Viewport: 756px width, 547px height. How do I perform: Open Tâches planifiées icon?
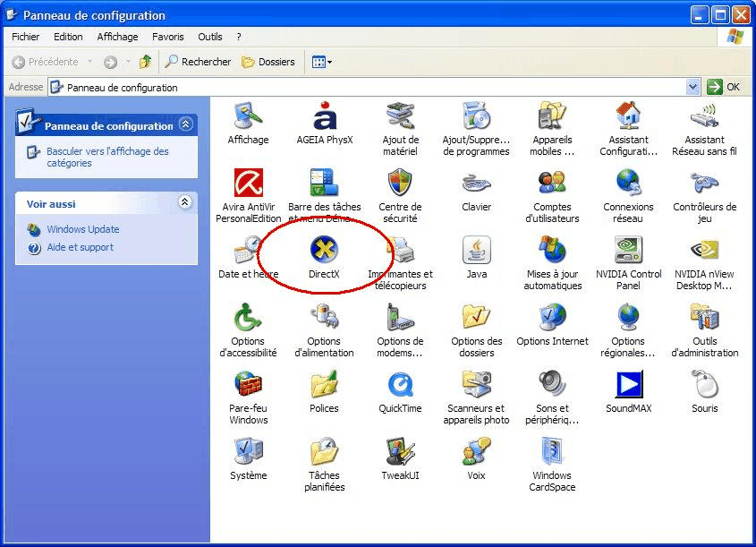tap(325, 451)
